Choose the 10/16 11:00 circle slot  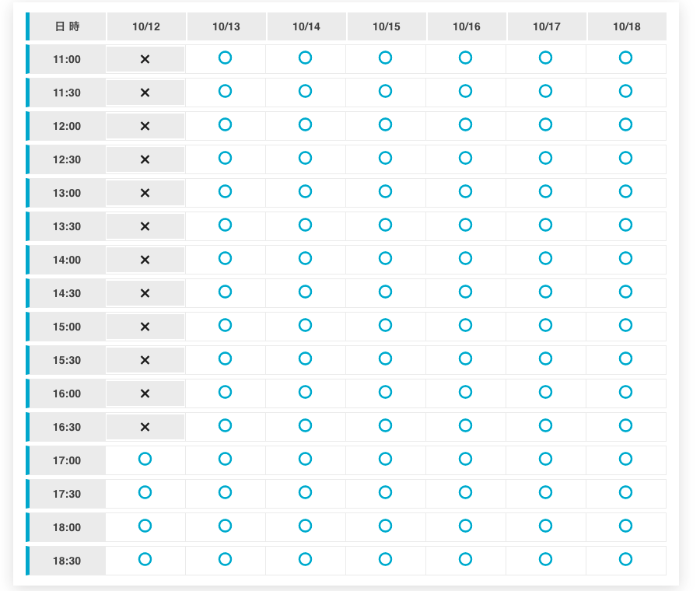(x=465, y=58)
